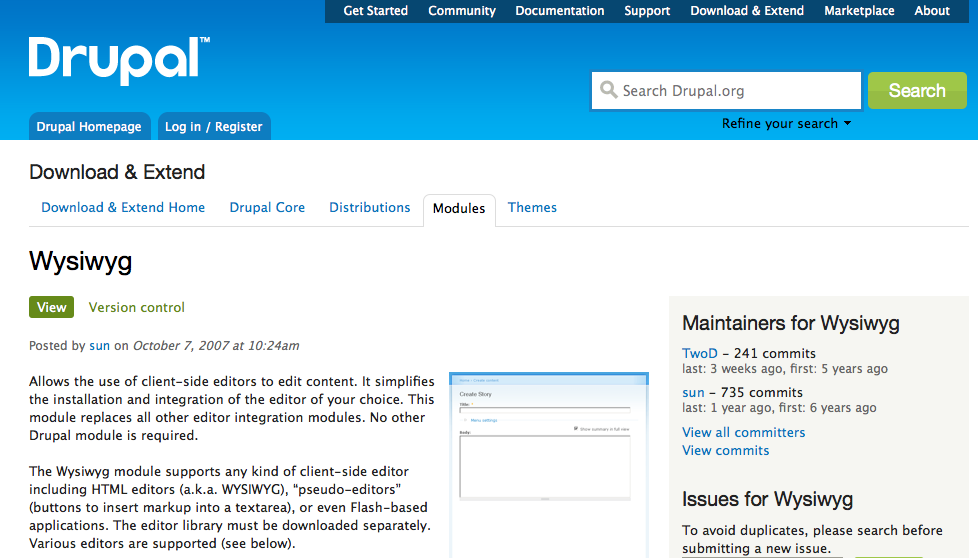
Task: Select the Drupal Core tab
Action: [267, 208]
